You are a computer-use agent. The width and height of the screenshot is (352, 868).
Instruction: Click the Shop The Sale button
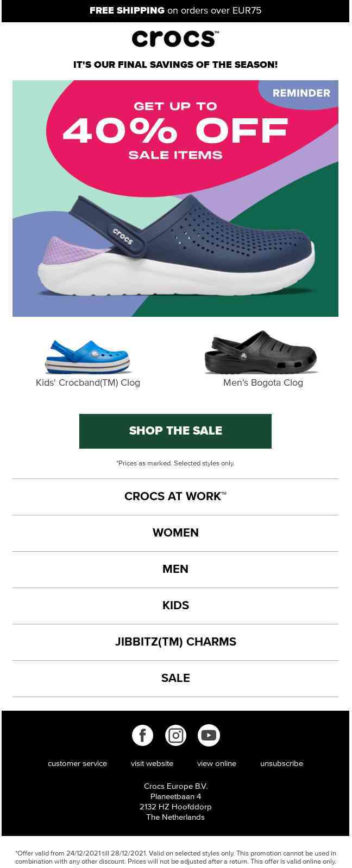point(175,431)
